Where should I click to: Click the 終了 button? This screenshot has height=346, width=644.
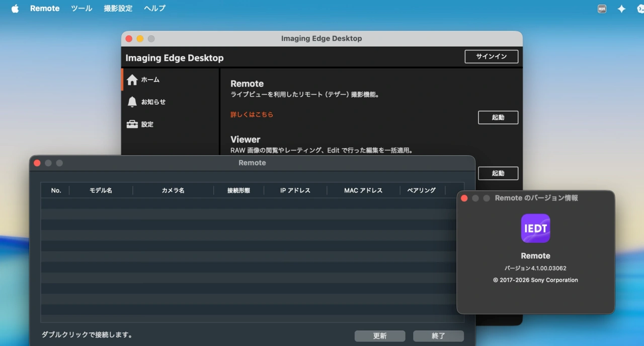438,336
